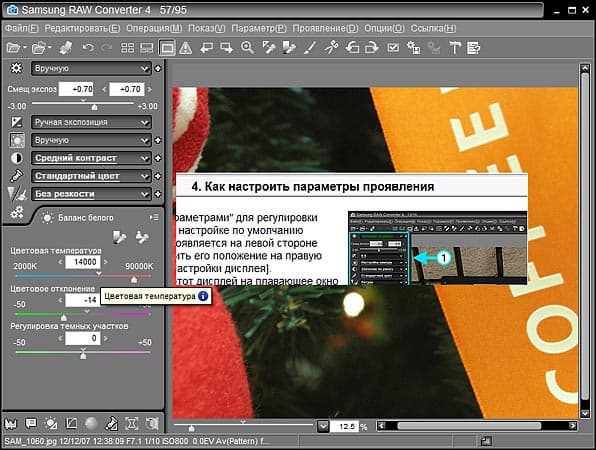This screenshot has height=450, width=596.
Task: Expand the Стандартный цвет dropdown
Action: (91, 176)
